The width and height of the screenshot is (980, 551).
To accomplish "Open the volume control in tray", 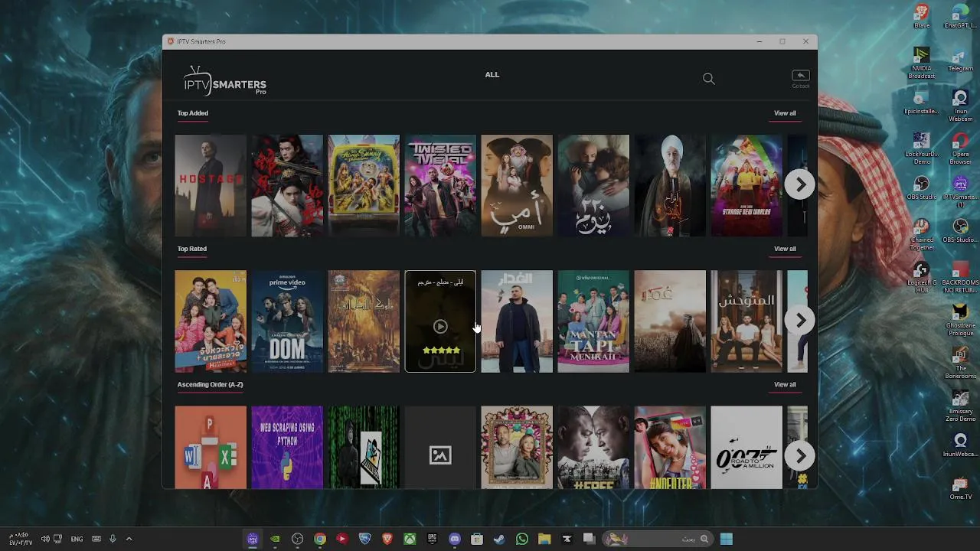I will pos(45,539).
